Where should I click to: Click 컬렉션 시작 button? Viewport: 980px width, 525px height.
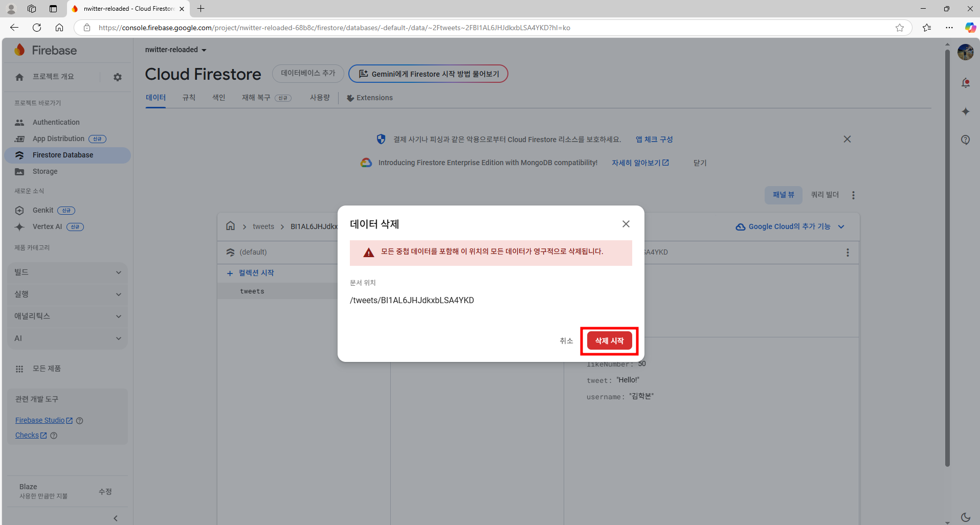coord(251,273)
